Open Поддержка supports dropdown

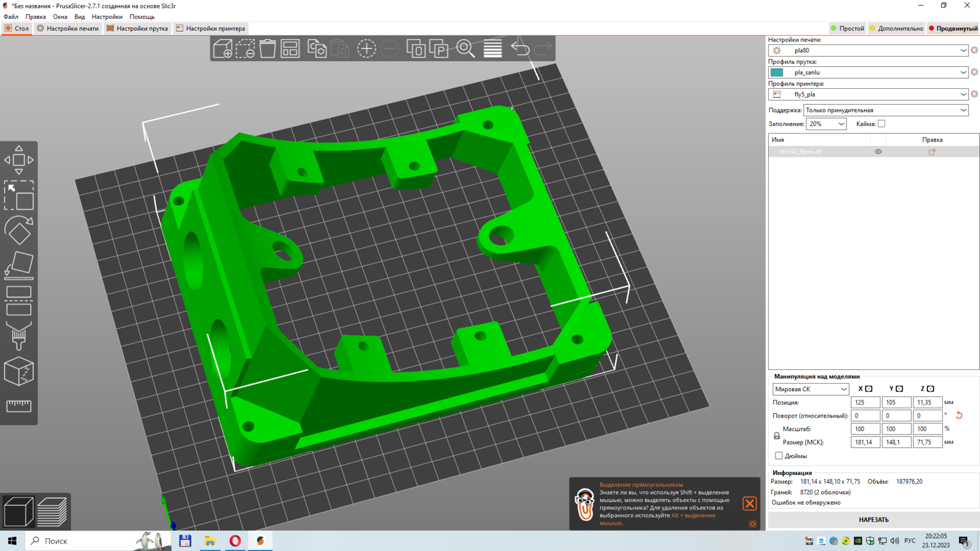click(x=886, y=110)
